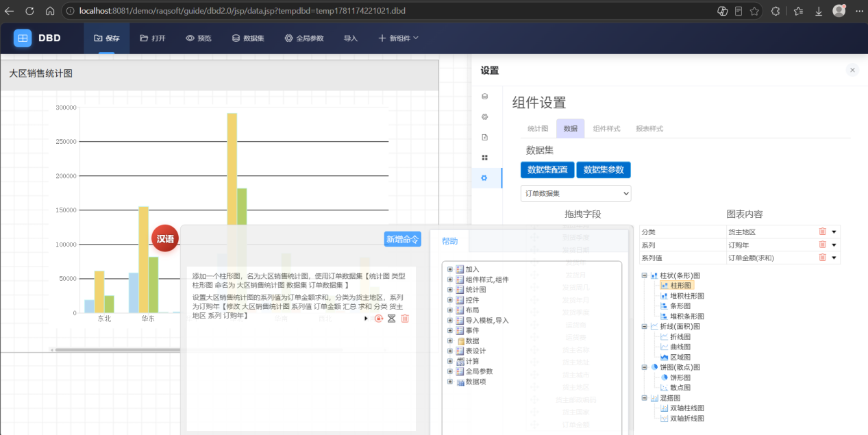
Task: Click the document icon in settings sidebar
Action: (x=485, y=137)
